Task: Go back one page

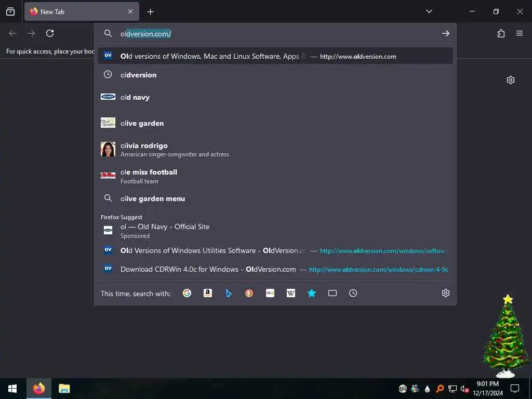Action: click(12, 33)
